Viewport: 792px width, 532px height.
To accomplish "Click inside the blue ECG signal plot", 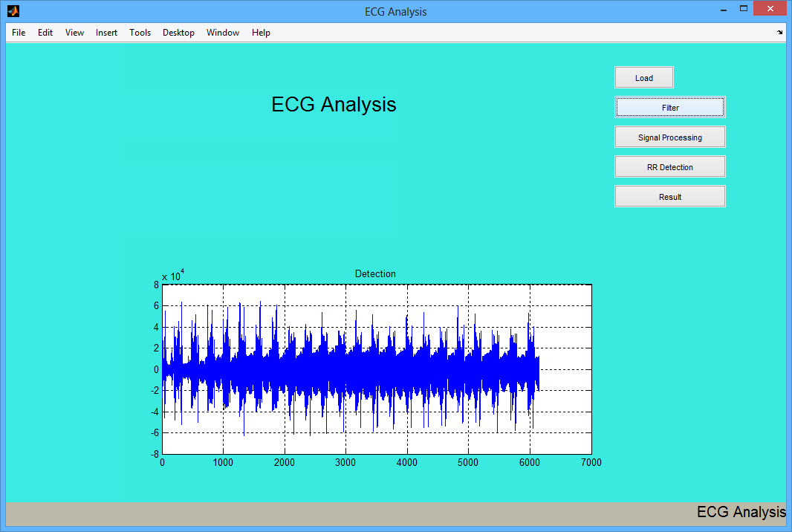I will tap(377, 369).
